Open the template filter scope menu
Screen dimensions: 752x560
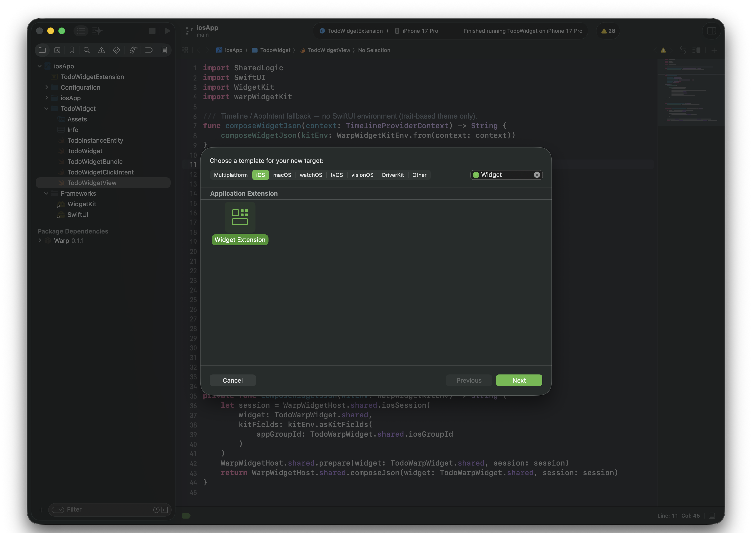tap(476, 175)
